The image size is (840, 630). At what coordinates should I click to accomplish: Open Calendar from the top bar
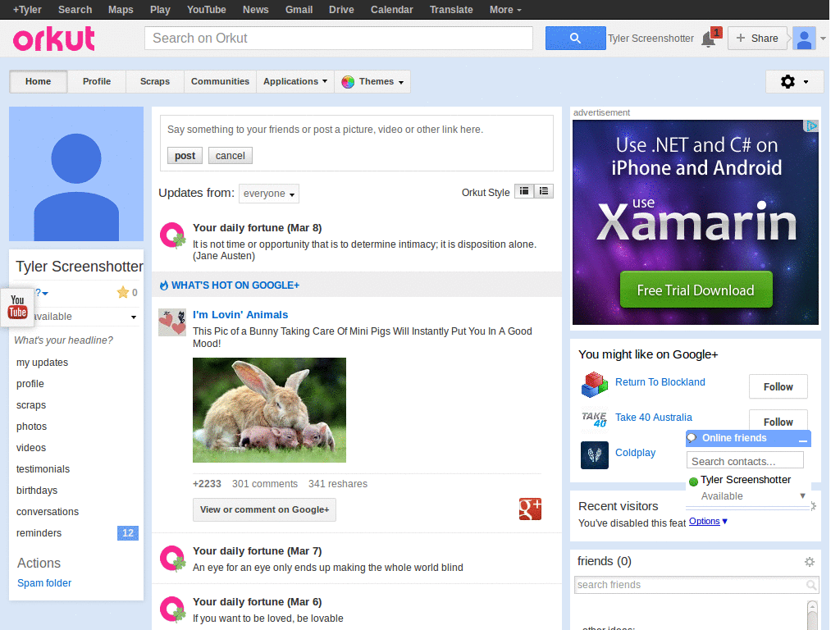click(x=391, y=10)
